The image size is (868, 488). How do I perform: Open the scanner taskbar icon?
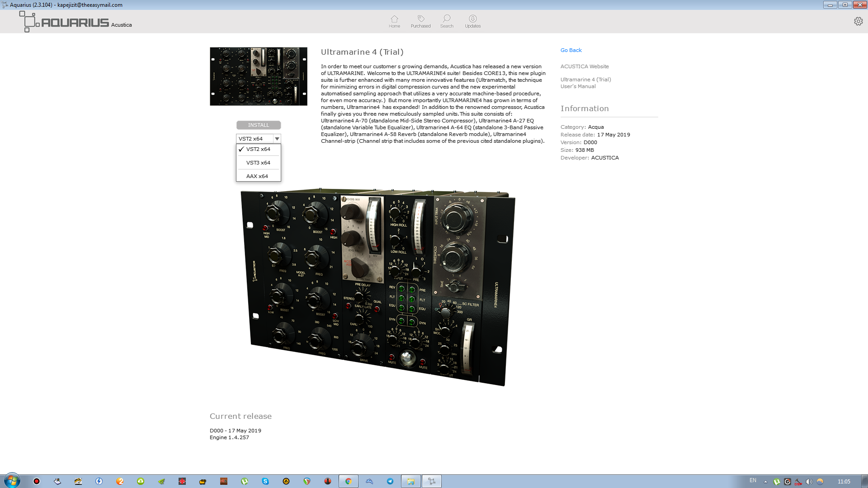(57, 481)
